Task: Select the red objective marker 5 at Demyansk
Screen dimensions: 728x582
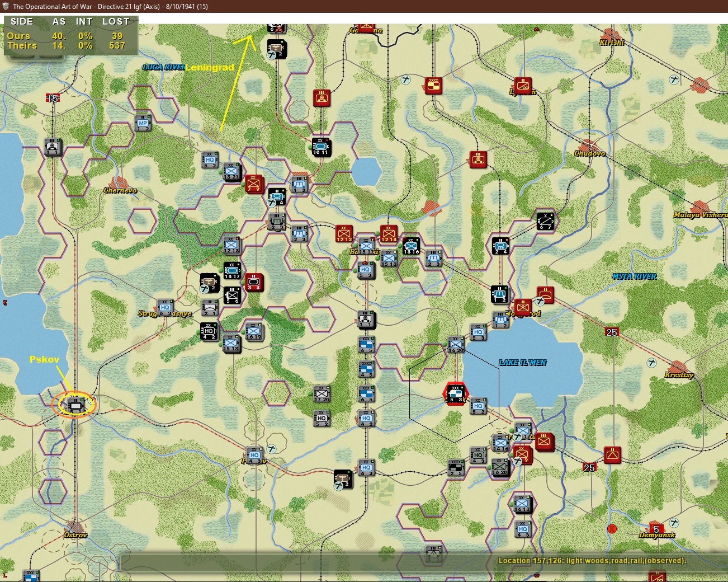Action: [656, 529]
